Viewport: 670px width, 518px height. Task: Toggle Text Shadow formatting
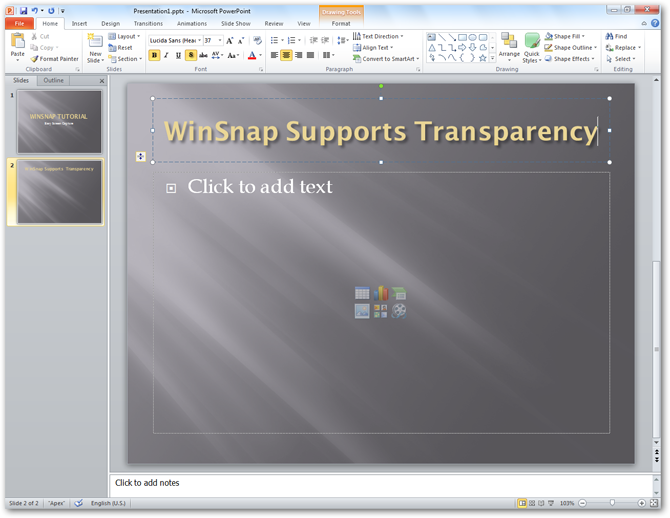pos(191,55)
